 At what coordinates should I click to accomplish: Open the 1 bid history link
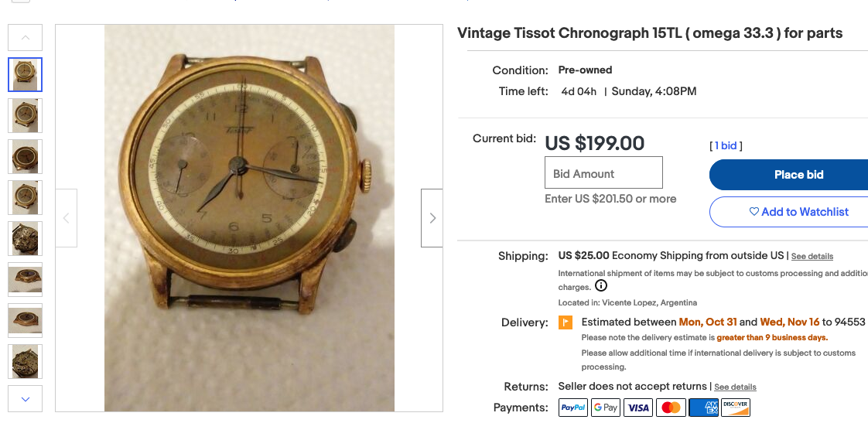coord(726,145)
